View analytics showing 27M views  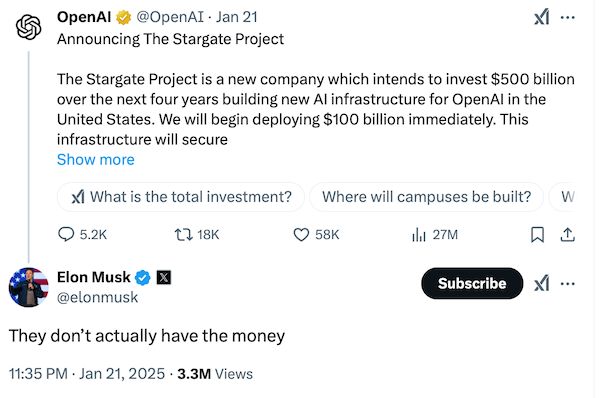tap(435, 234)
